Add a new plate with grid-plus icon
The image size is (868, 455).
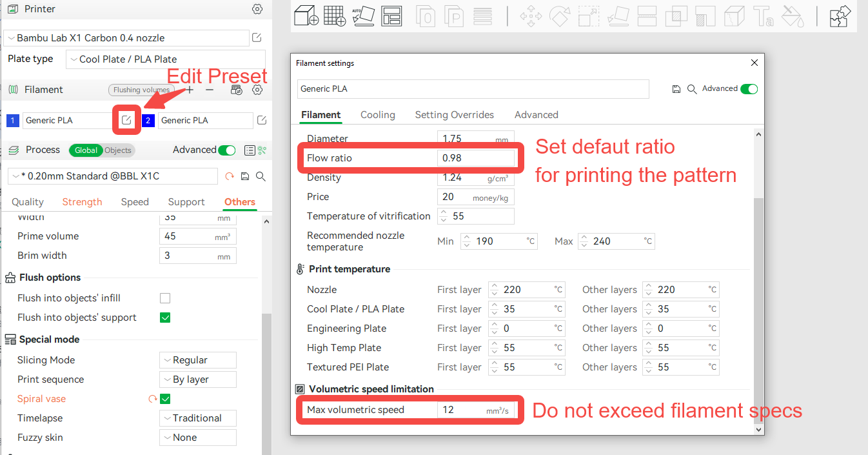coord(335,15)
